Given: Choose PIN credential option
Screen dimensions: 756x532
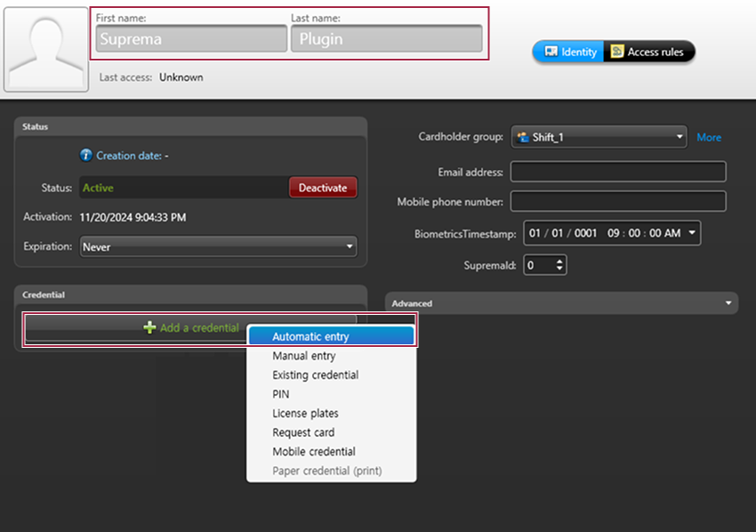Looking at the screenshot, I should click(281, 394).
